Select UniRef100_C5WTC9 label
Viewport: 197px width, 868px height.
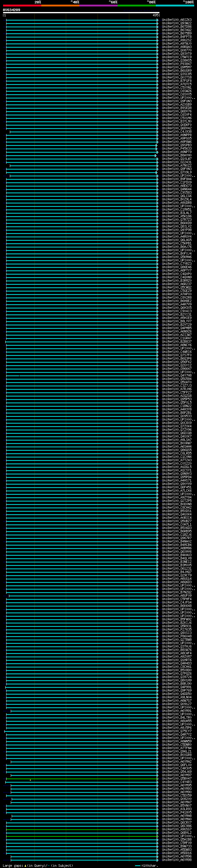pyautogui.click(x=177, y=57)
